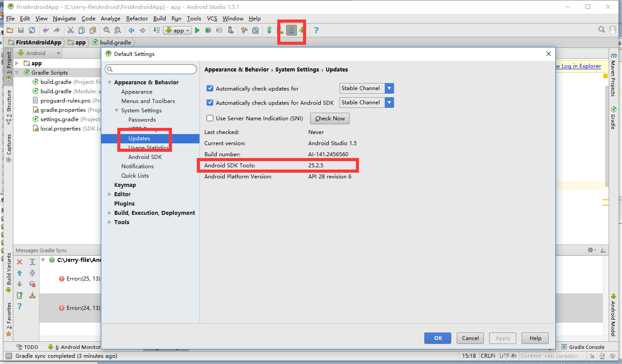Click the Find magnifier toolbar icon
Screen dimensions: 622x364
pos(107,30)
